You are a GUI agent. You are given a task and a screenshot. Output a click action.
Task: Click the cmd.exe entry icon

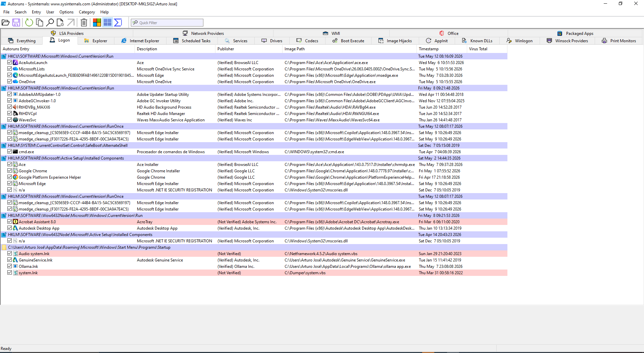click(x=15, y=152)
